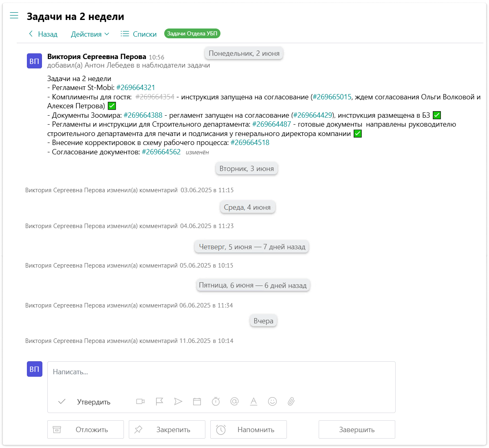This screenshot has width=489, height=448.
Task: Open the Списки menu
Action: pyautogui.click(x=139, y=34)
